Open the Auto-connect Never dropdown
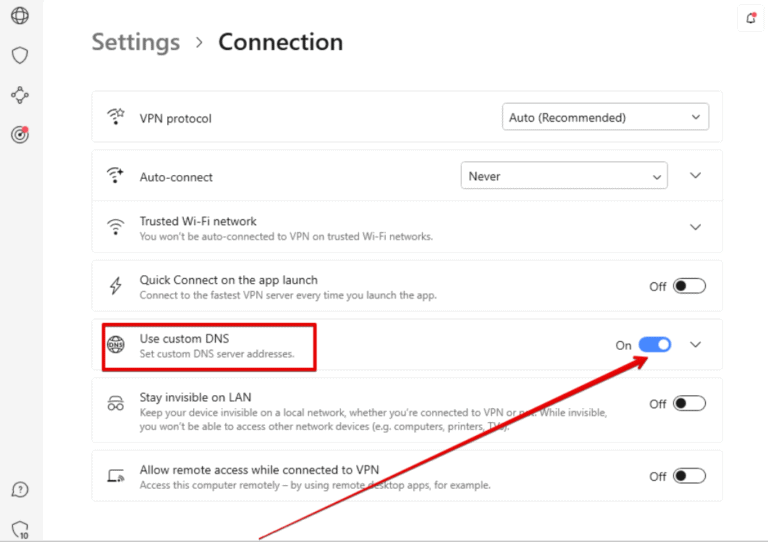This screenshot has width=768, height=543. point(564,176)
